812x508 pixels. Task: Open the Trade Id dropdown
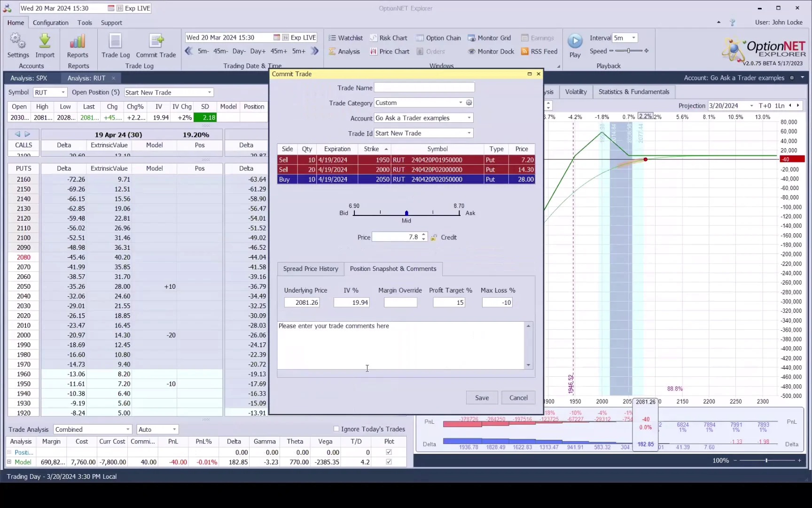pyautogui.click(x=469, y=134)
